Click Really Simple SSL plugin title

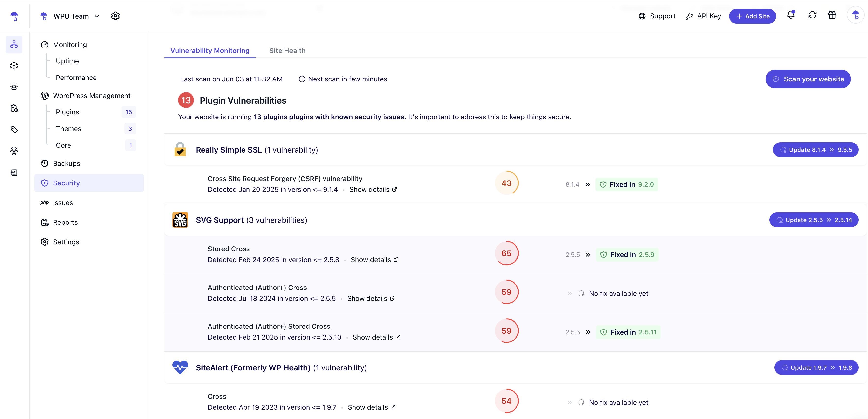229,150
